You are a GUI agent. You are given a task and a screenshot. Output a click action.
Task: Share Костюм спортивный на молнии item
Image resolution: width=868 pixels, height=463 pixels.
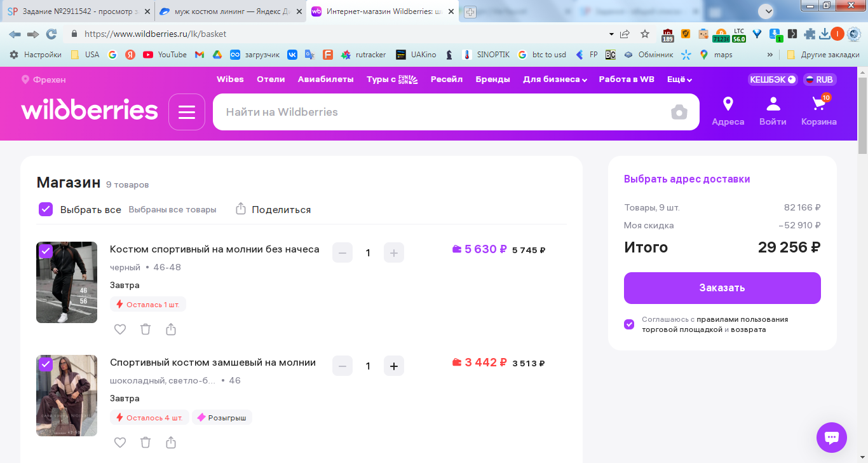tap(171, 329)
